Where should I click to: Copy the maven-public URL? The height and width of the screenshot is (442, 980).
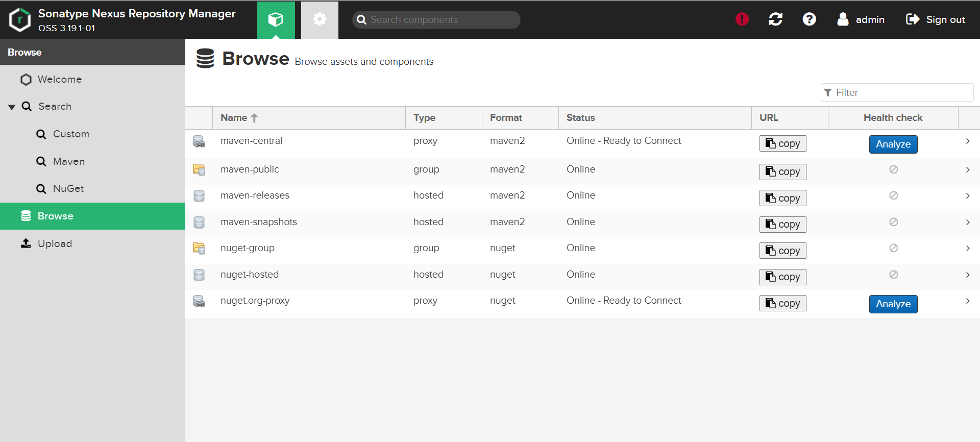pos(782,171)
